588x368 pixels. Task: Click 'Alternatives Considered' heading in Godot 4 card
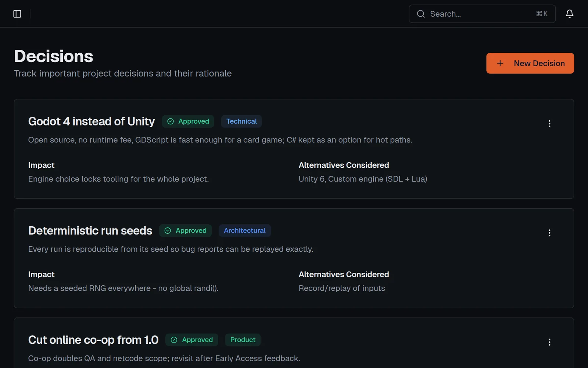(x=344, y=165)
